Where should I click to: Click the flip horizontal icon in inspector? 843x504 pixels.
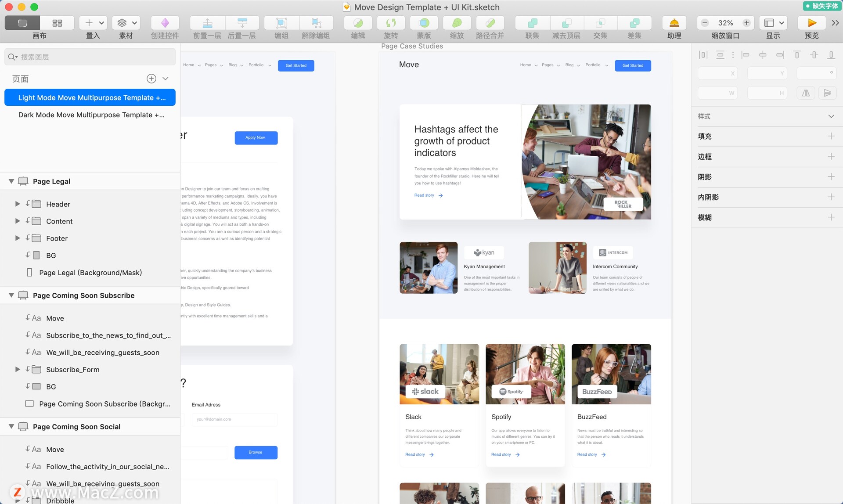click(x=806, y=93)
